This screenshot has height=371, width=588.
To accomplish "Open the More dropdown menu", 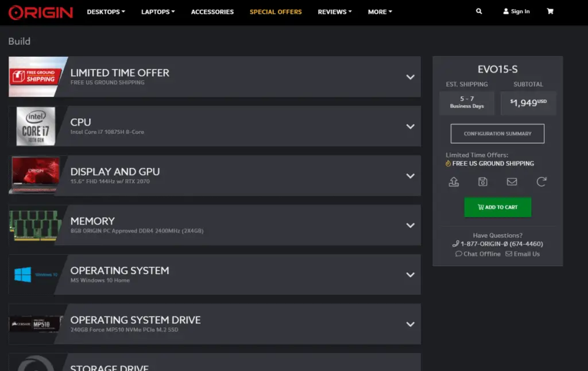I will pos(380,12).
